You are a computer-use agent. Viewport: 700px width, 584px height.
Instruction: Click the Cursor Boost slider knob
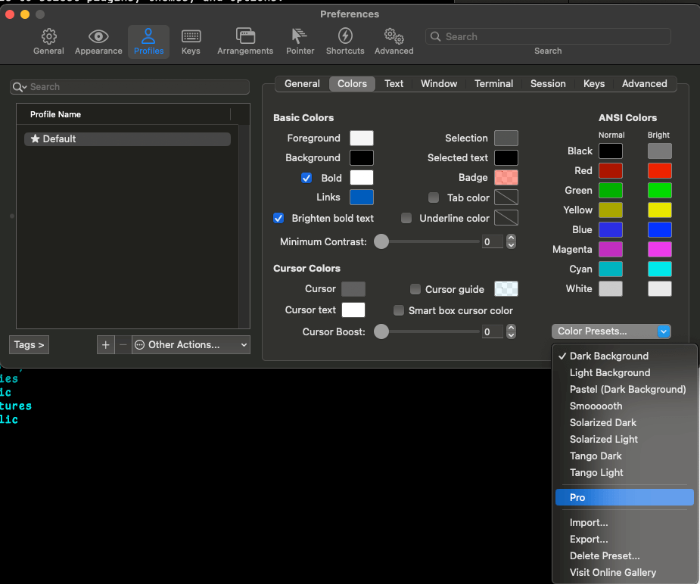tap(381, 332)
